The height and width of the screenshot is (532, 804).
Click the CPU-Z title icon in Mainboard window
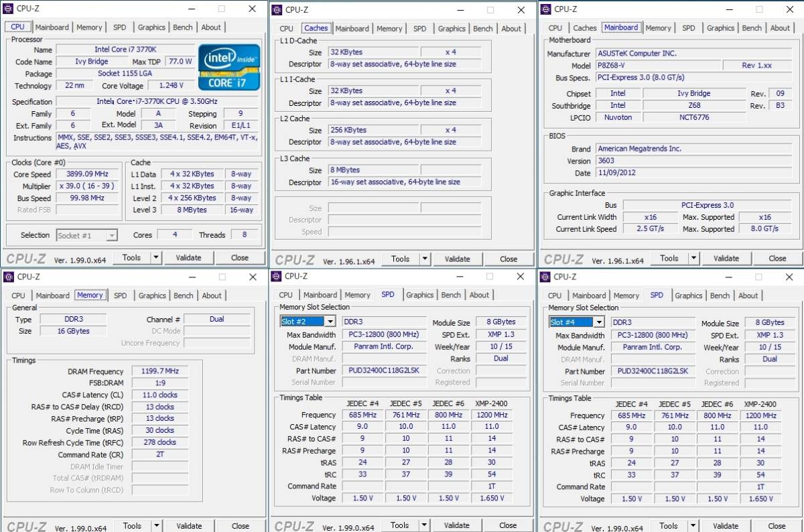click(x=545, y=9)
